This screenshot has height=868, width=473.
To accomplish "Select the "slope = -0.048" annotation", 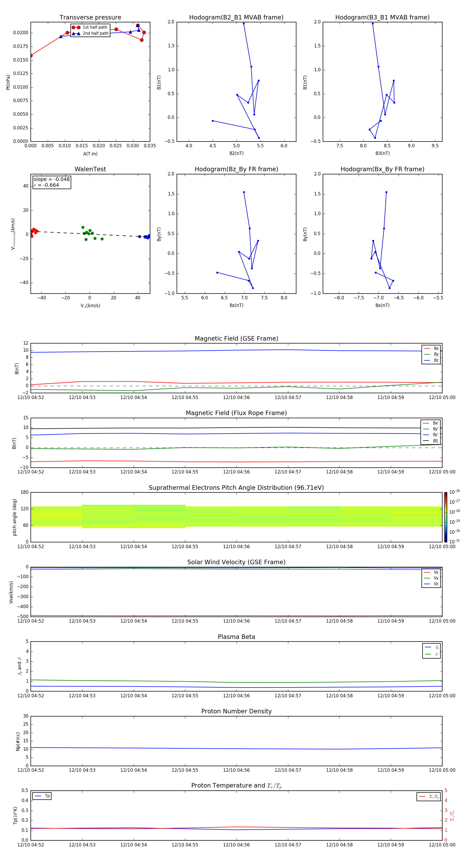I will [52, 179].
